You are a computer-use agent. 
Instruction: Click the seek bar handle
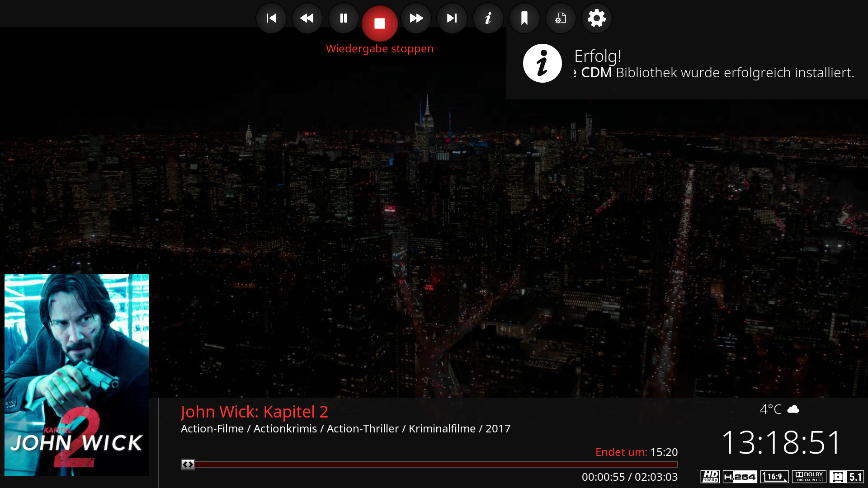coord(188,464)
